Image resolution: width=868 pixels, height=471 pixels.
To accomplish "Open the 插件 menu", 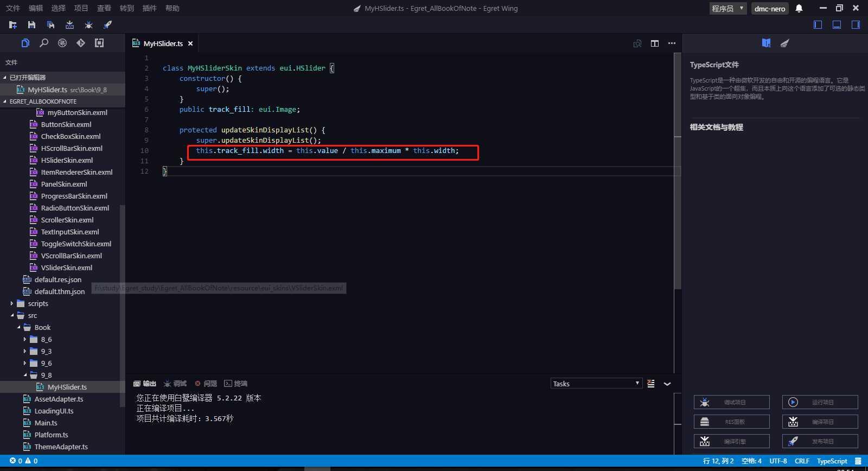I will [x=150, y=8].
